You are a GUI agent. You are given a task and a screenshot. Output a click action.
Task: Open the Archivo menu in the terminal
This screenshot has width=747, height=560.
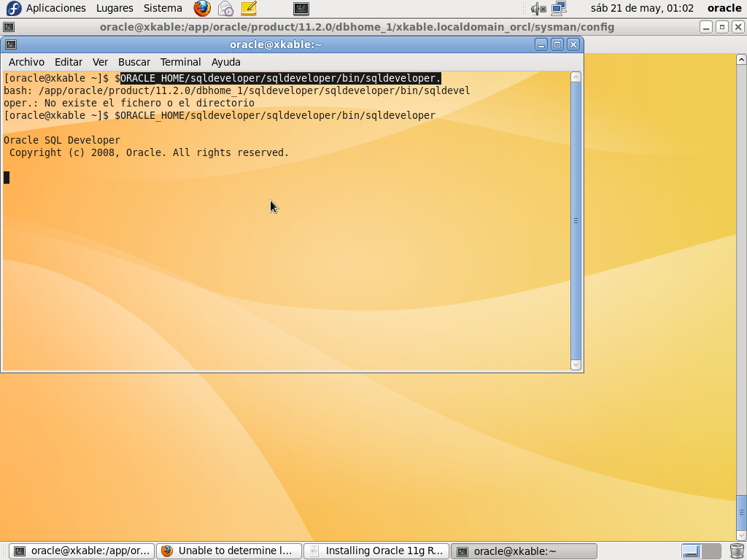(x=26, y=62)
